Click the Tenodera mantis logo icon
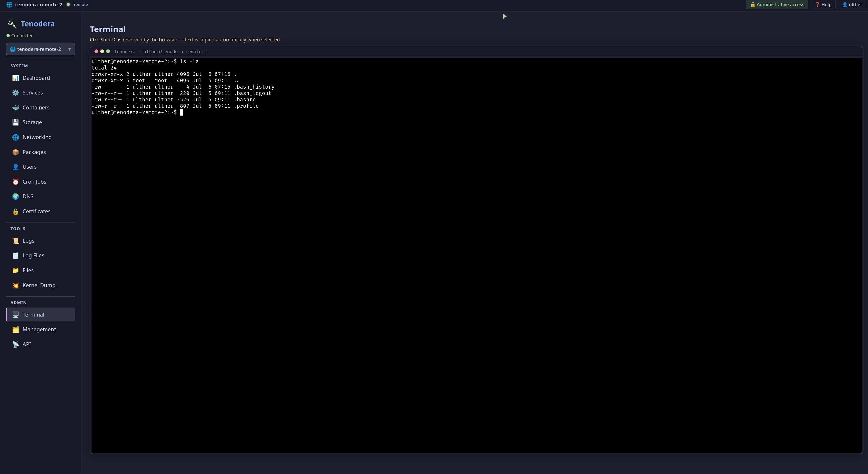868x474 pixels. (12, 24)
